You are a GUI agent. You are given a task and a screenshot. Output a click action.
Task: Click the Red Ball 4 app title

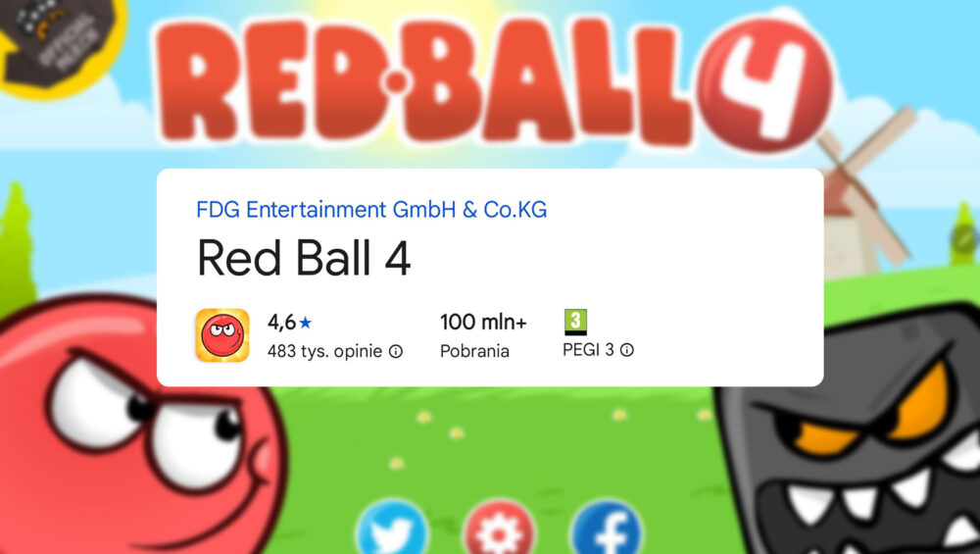coord(304,258)
